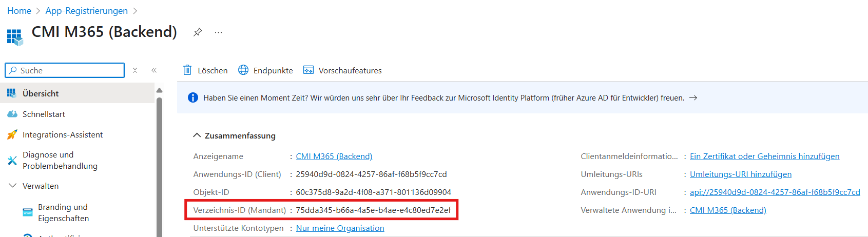Screen dimensions: 868x237
Task: Open the more options ellipsis menu
Action: coord(219,32)
